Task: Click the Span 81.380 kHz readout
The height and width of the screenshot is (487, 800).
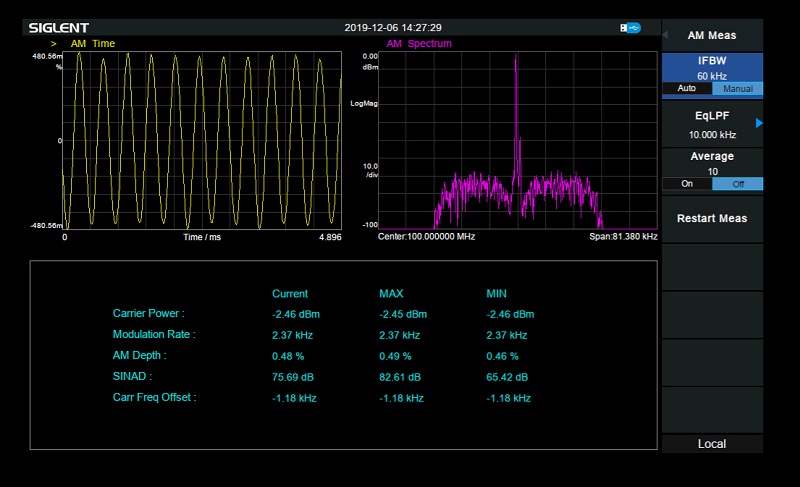Action: (x=622, y=237)
